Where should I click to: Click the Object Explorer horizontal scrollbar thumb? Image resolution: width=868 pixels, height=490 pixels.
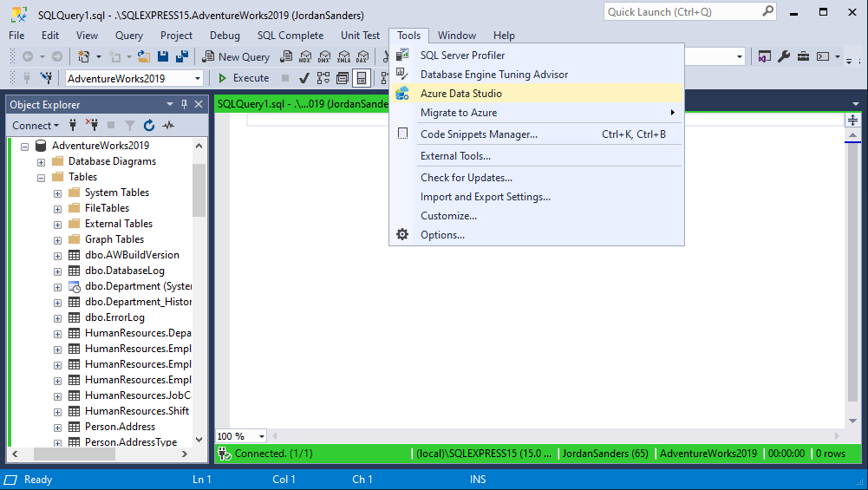pos(75,454)
